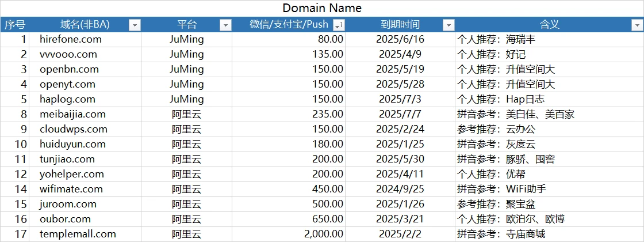
Task: Select the 个人推荐：海瑞丰 cell
Action: (x=497, y=39)
